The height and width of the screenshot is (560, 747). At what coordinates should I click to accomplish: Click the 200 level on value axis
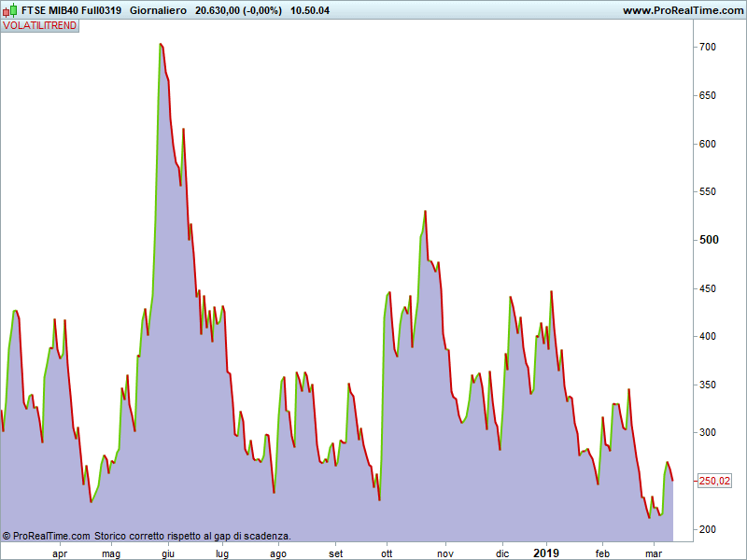point(708,529)
